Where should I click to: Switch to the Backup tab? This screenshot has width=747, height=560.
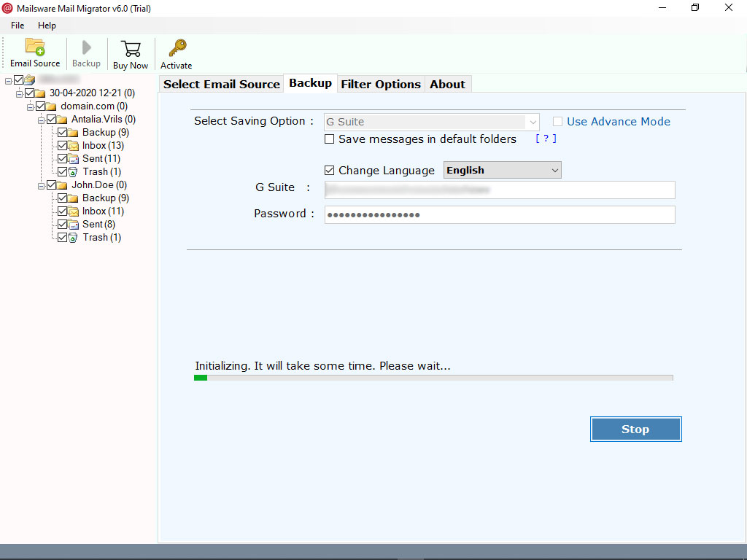pos(311,83)
